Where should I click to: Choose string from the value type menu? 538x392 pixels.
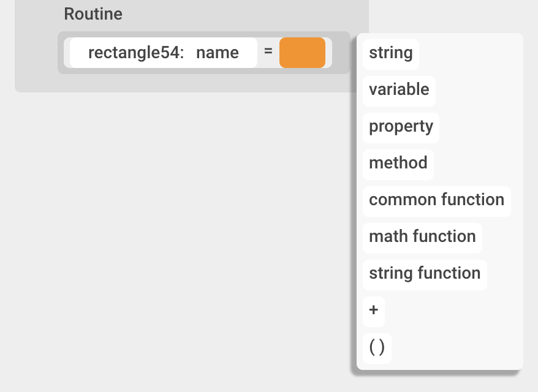click(390, 53)
